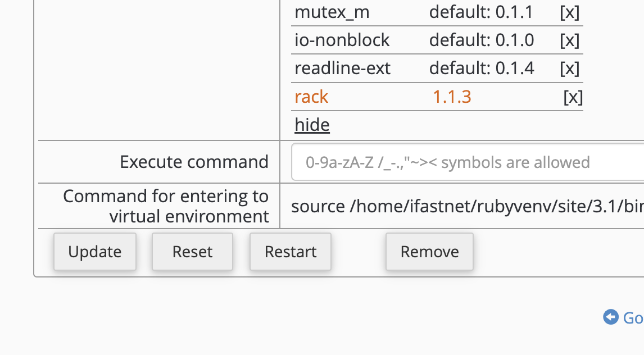Click the mutex_m default version 0.1.1

[x=481, y=12]
